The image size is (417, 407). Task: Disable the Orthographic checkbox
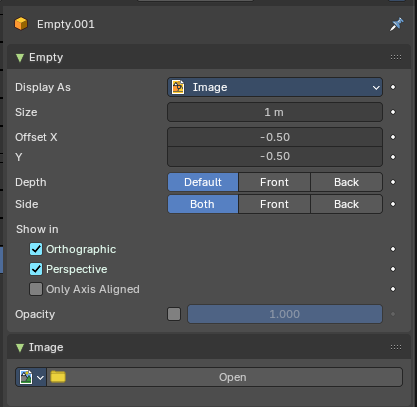tap(36, 249)
